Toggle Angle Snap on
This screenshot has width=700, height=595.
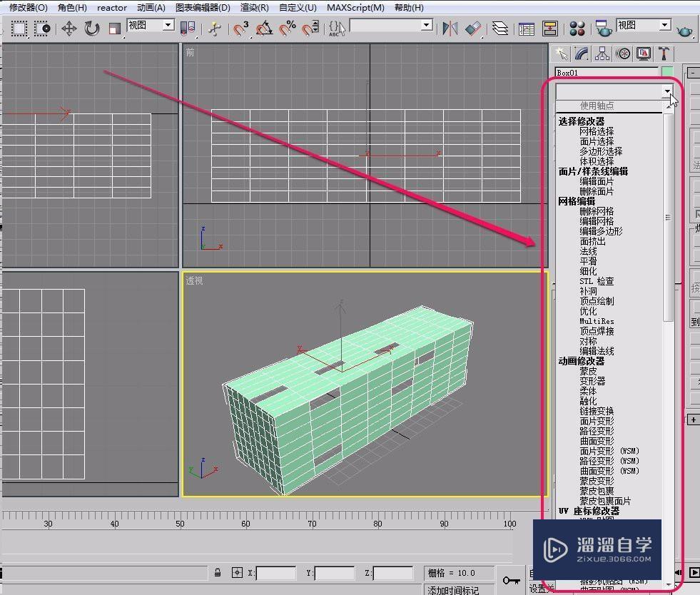click(264, 29)
